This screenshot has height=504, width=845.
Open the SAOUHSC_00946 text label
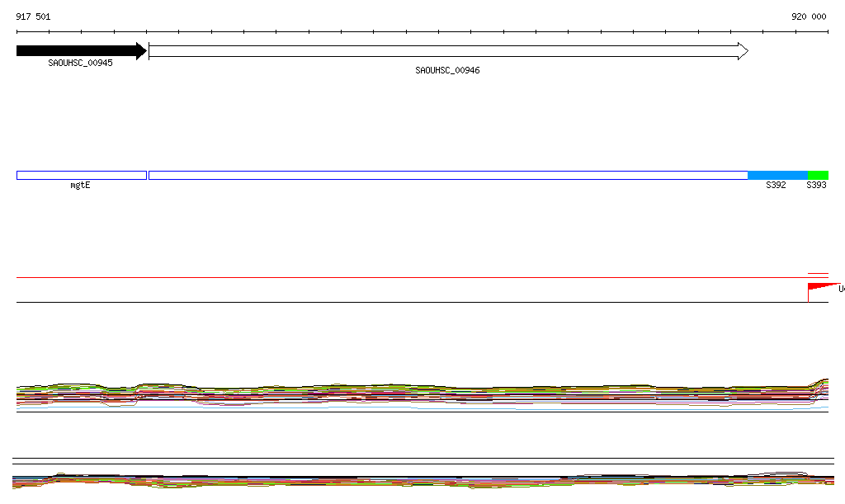(447, 71)
